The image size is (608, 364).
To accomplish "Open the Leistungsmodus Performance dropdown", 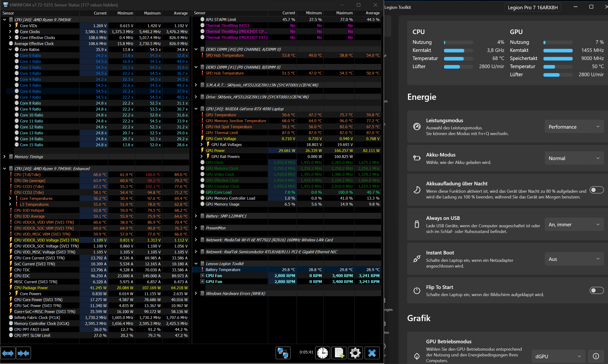I will pos(574,126).
